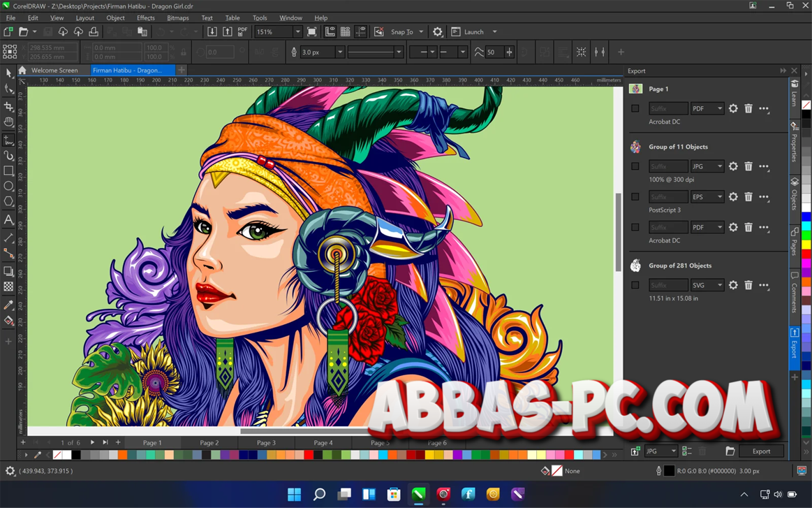The width and height of the screenshot is (812, 508).
Task: Choose the Ellipse tool
Action: [9, 186]
